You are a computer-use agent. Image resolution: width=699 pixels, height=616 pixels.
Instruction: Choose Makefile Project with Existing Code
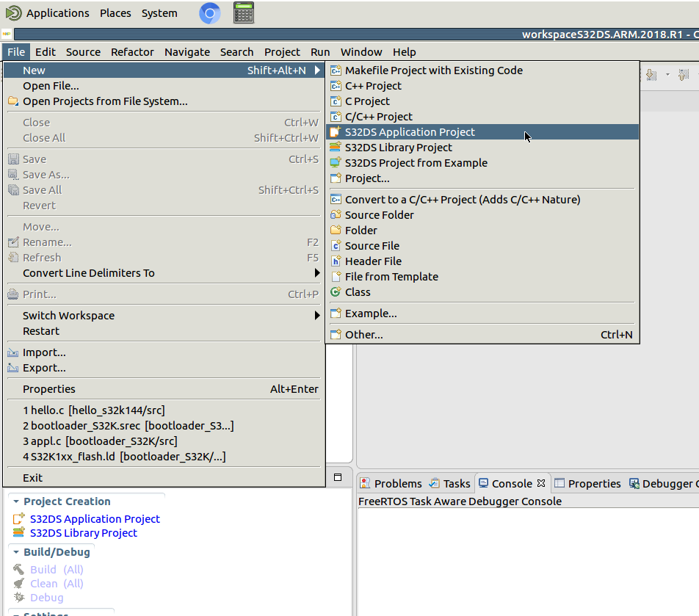[x=483, y=70]
